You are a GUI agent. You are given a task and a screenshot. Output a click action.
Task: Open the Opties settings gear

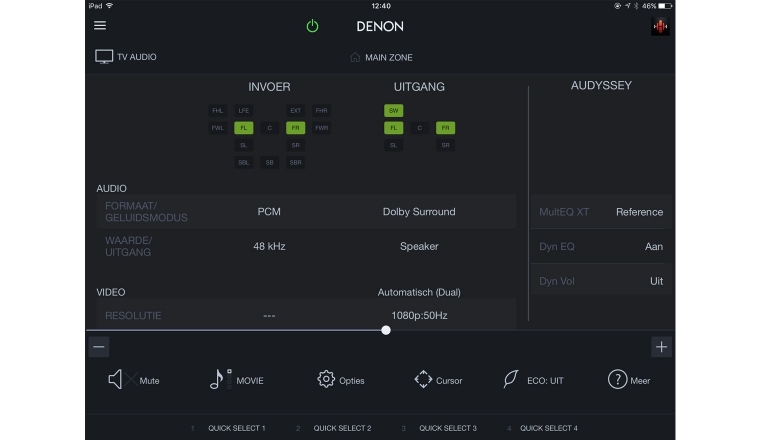coord(340,380)
